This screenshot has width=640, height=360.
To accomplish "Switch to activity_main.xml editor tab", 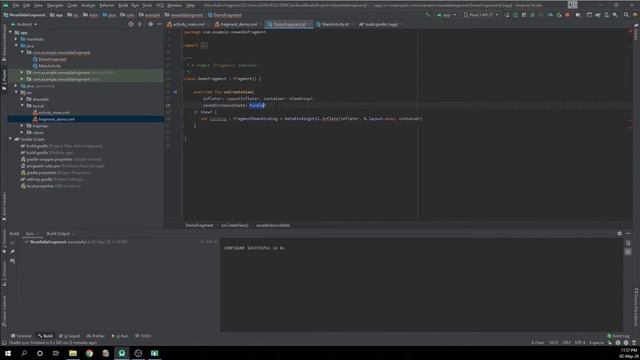I will (x=186, y=24).
